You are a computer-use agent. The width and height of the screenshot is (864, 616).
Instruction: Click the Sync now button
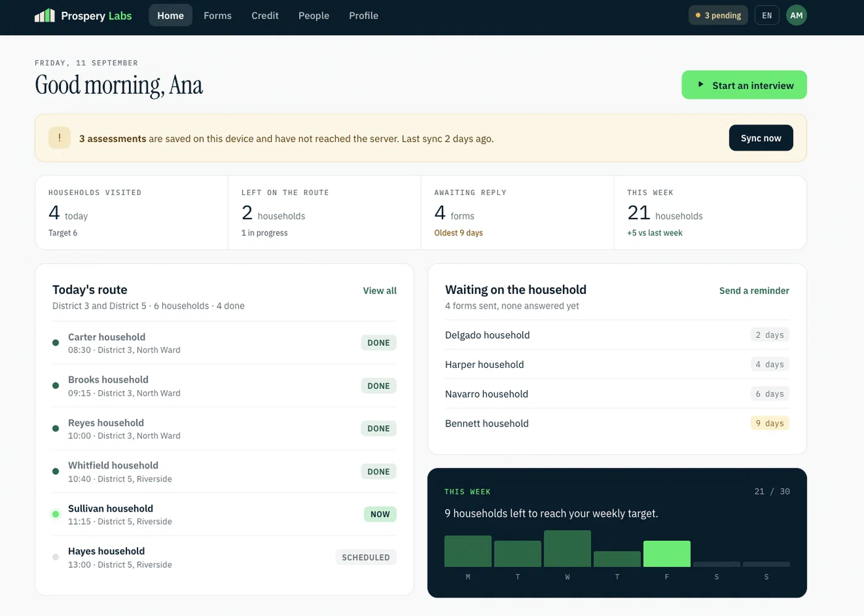(761, 138)
